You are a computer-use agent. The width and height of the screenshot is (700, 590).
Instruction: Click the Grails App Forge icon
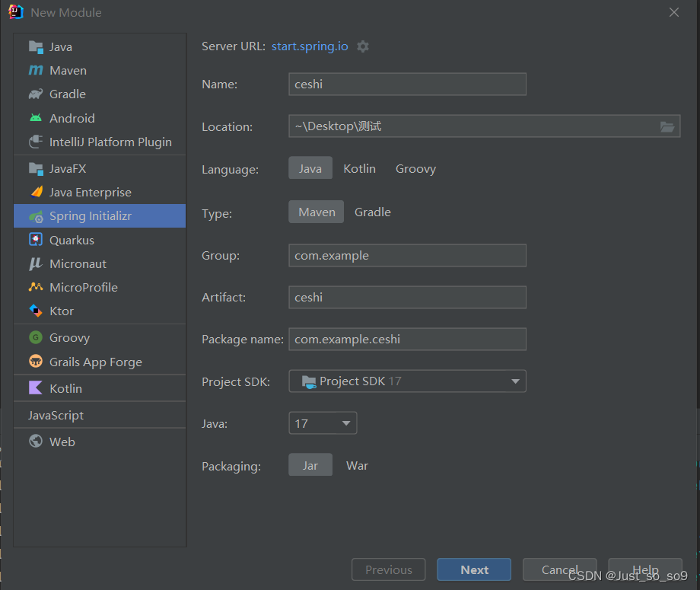click(x=36, y=361)
